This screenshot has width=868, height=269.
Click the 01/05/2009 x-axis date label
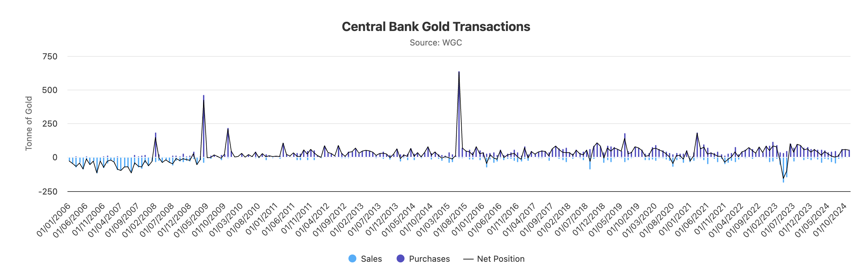[x=191, y=220]
